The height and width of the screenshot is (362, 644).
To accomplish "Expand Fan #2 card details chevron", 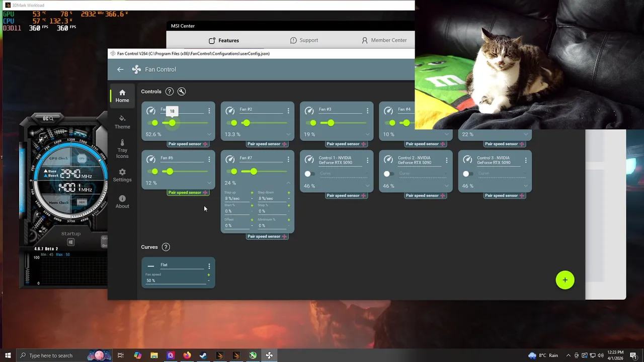I will pyautogui.click(x=288, y=134).
